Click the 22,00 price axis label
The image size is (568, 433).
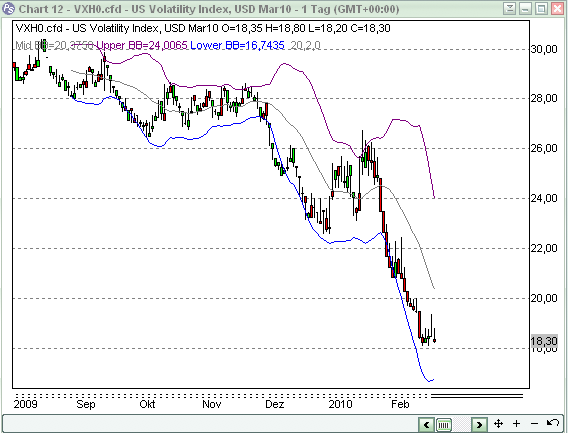(544, 249)
